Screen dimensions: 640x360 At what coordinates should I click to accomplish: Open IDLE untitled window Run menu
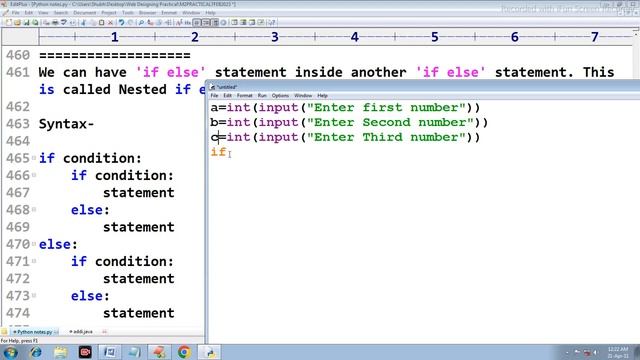(x=262, y=96)
